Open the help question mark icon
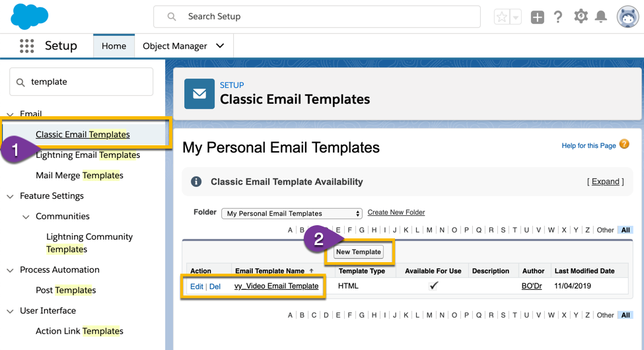Image resolution: width=644 pixels, height=350 pixels. point(557,17)
